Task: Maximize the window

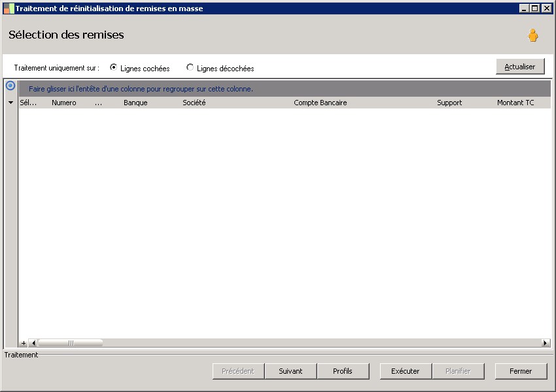Action: pos(535,8)
